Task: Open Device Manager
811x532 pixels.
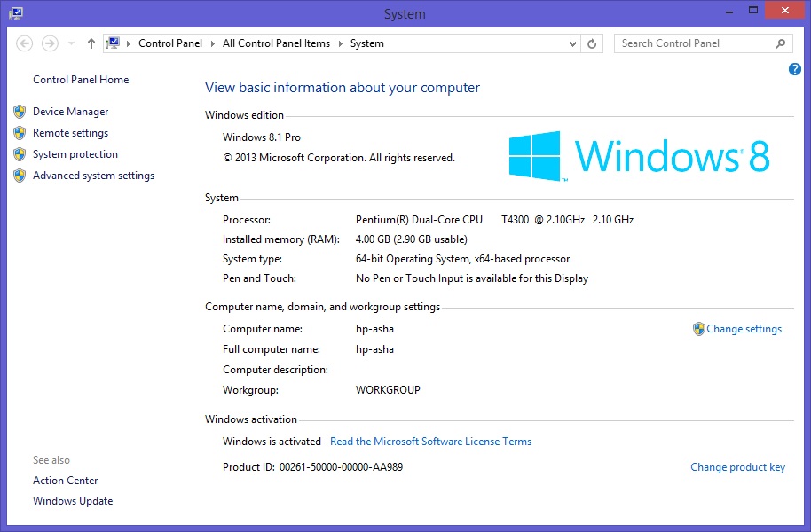Action: [70, 112]
